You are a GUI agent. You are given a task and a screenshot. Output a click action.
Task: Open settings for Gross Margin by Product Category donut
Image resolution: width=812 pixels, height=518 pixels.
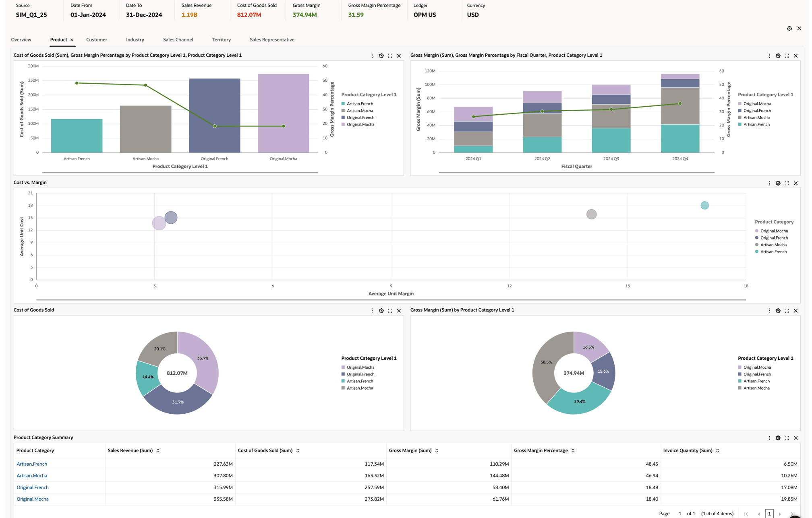tap(778, 311)
